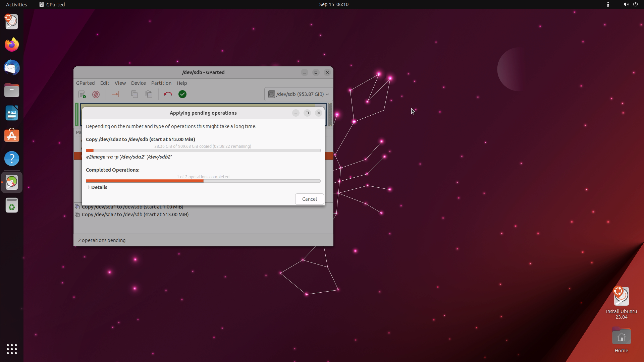This screenshot has height=362, width=644.
Task: Click the '2 operations pending' status text
Action: pos(102,240)
